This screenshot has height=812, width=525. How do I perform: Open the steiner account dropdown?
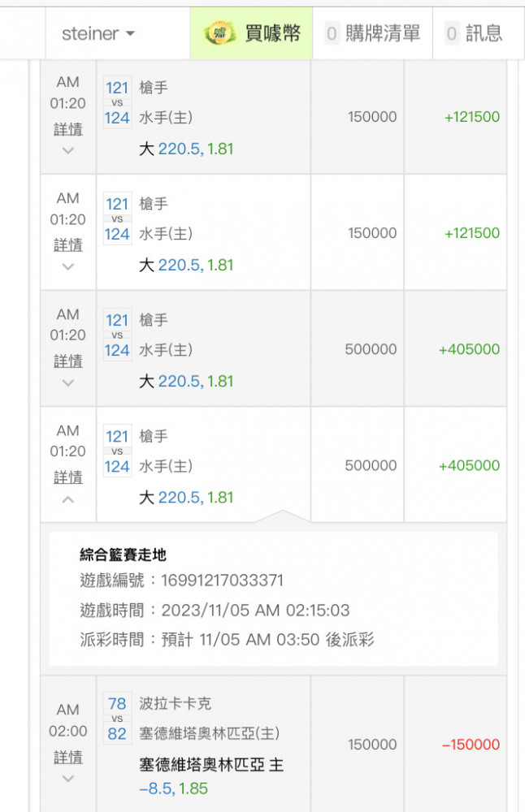click(98, 33)
